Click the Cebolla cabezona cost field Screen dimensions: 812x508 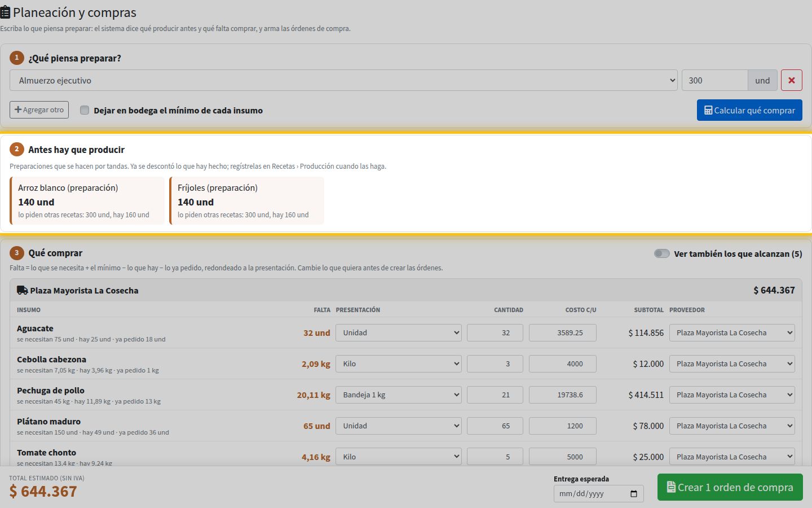point(563,364)
